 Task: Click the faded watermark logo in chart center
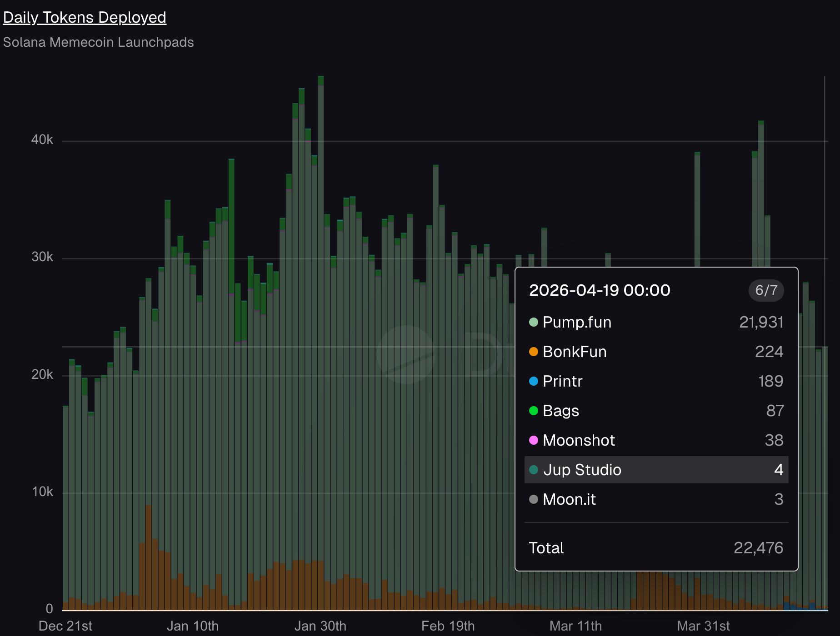tap(406, 354)
